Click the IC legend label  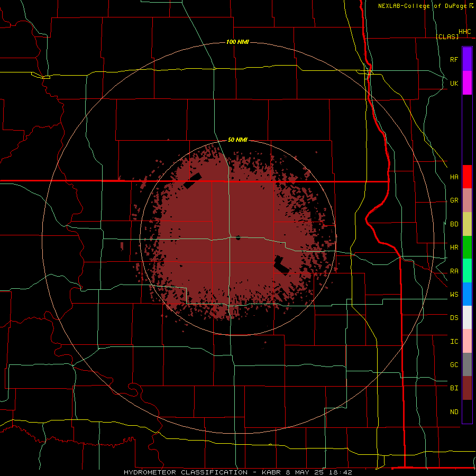coord(454,342)
